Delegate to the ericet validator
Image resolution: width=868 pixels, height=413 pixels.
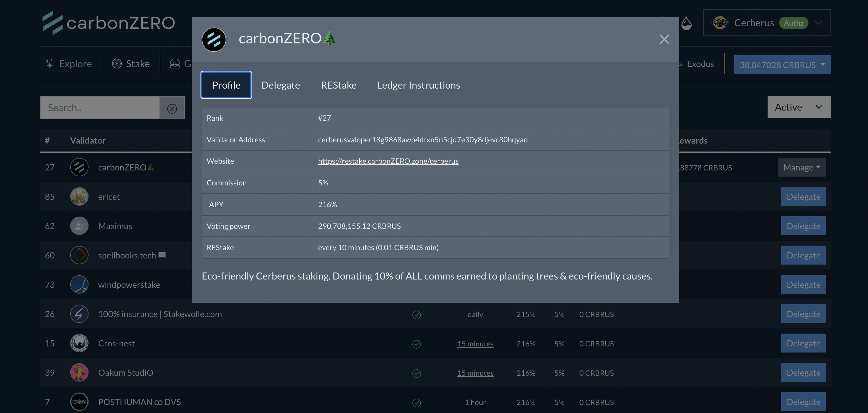[804, 196]
